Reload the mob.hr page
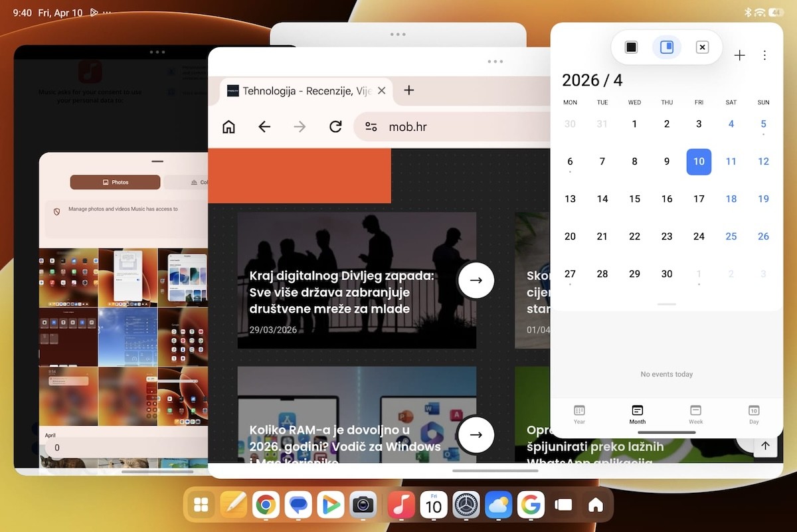Viewport: 797px width, 532px height. point(335,127)
